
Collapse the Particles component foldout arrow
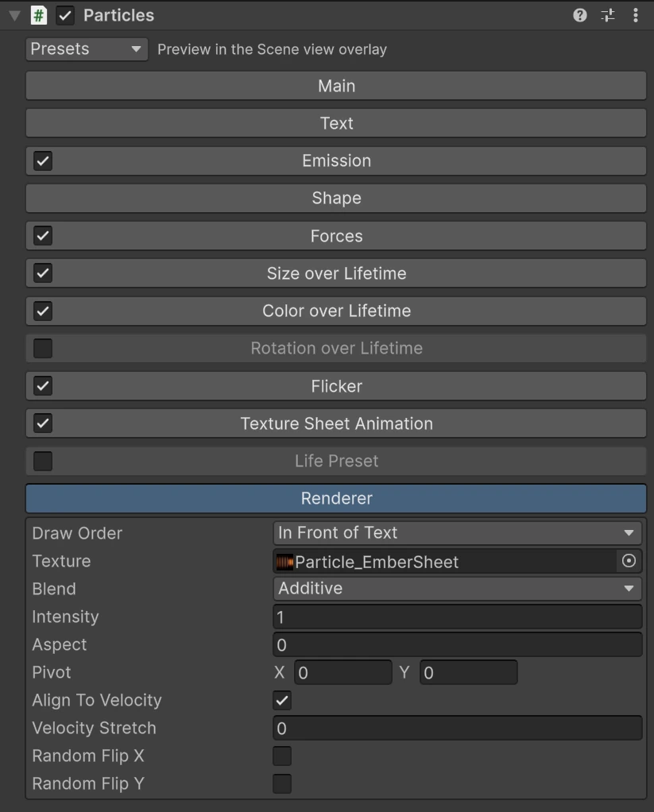[14, 16]
